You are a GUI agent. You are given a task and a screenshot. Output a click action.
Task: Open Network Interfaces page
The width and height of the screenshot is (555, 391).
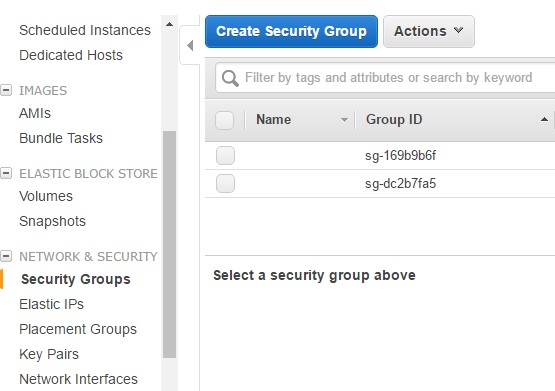[78, 379]
